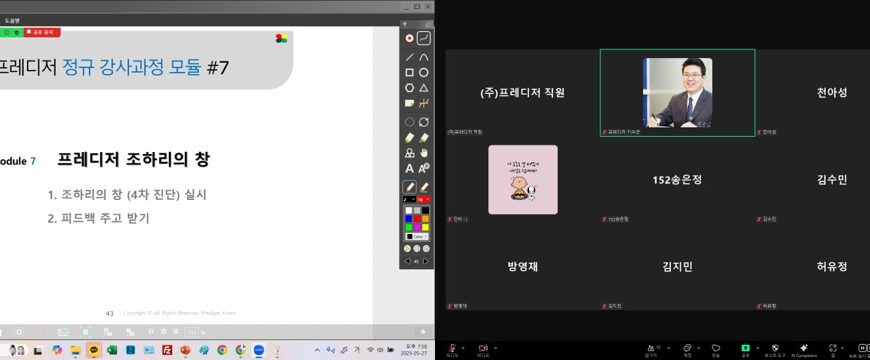Click green share screen button in Zoom
870x360 pixels.
746,349
